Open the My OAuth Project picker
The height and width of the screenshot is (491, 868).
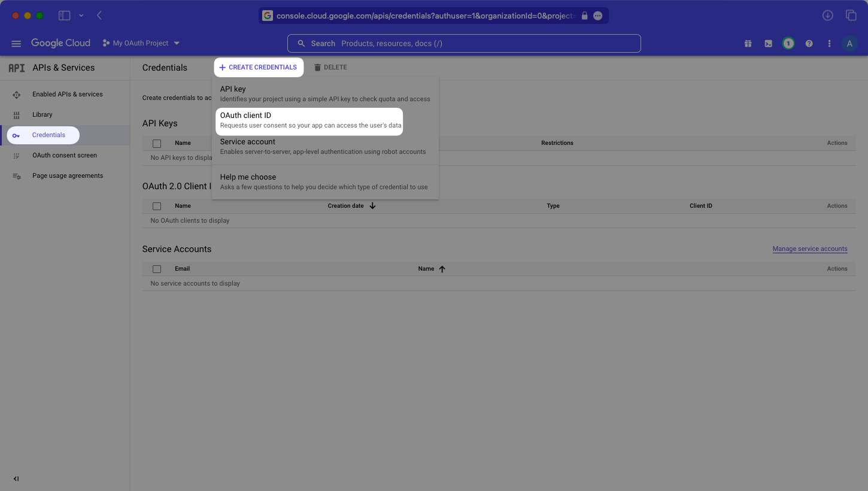(x=141, y=43)
